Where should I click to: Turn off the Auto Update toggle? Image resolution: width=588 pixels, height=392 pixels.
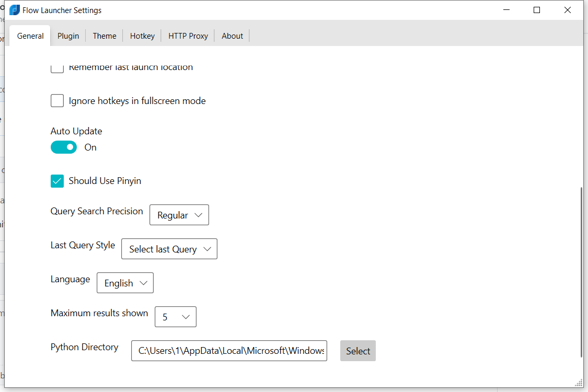click(64, 147)
